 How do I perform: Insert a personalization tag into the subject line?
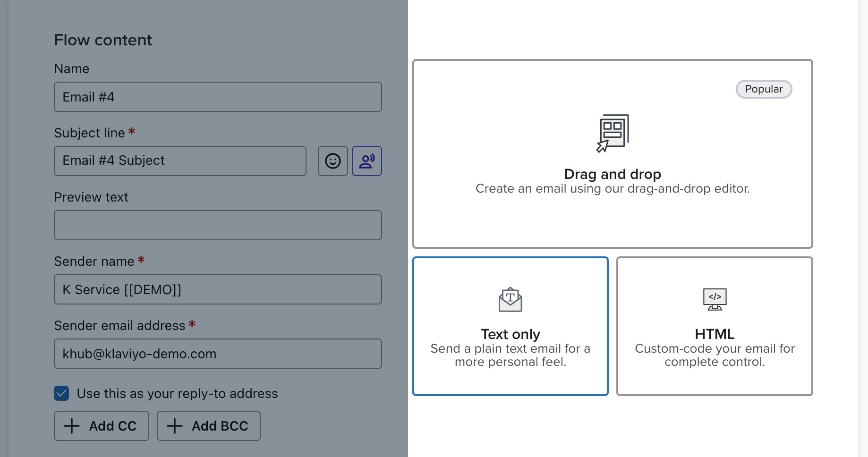coord(367,161)
